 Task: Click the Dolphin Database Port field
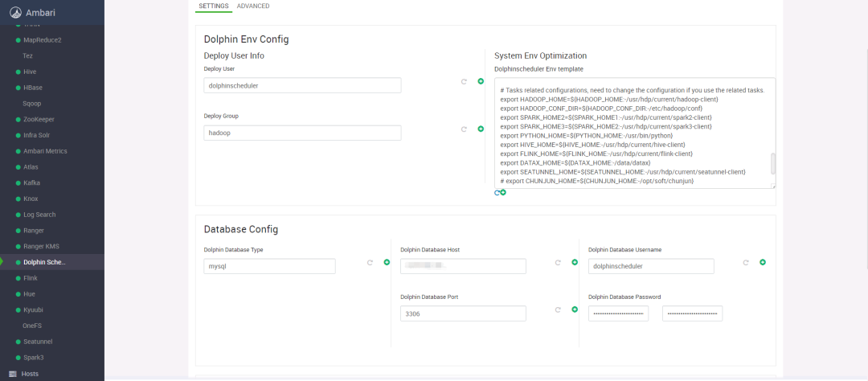(x=463, y=313)
